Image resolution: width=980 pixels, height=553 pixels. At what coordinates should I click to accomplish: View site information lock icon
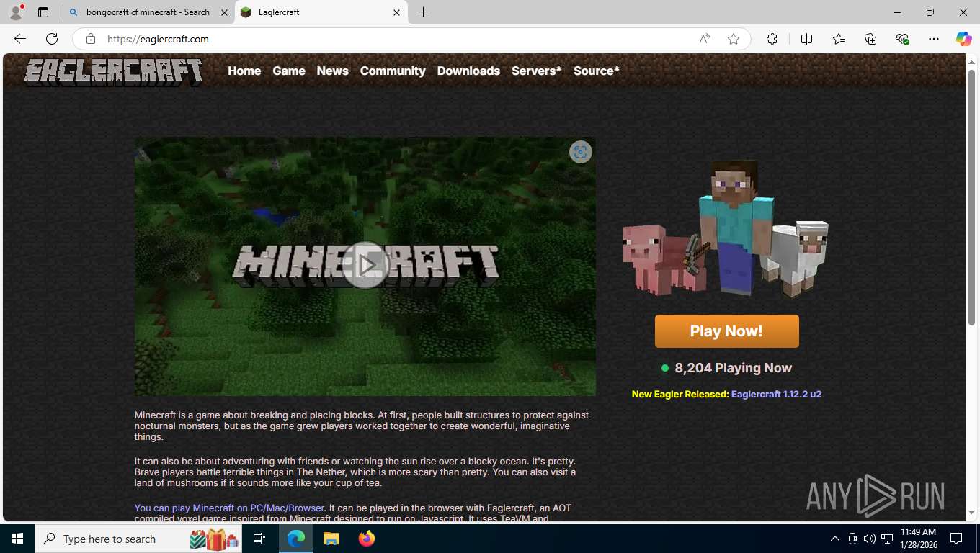90,39
